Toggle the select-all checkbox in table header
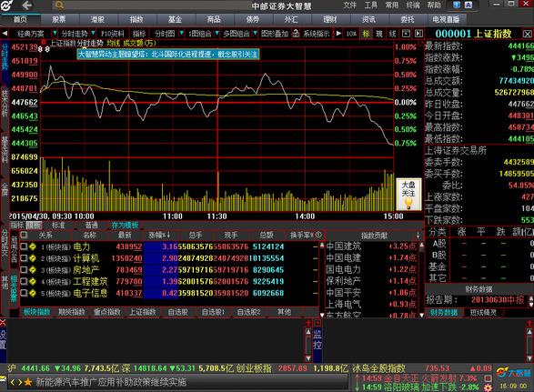Screen dimensions: 534x392 [24, 235]
